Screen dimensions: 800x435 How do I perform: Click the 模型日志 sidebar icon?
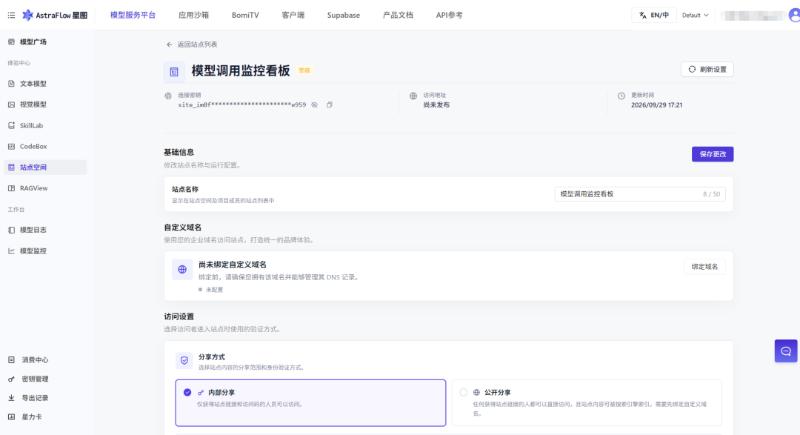(x=11, y=230)
